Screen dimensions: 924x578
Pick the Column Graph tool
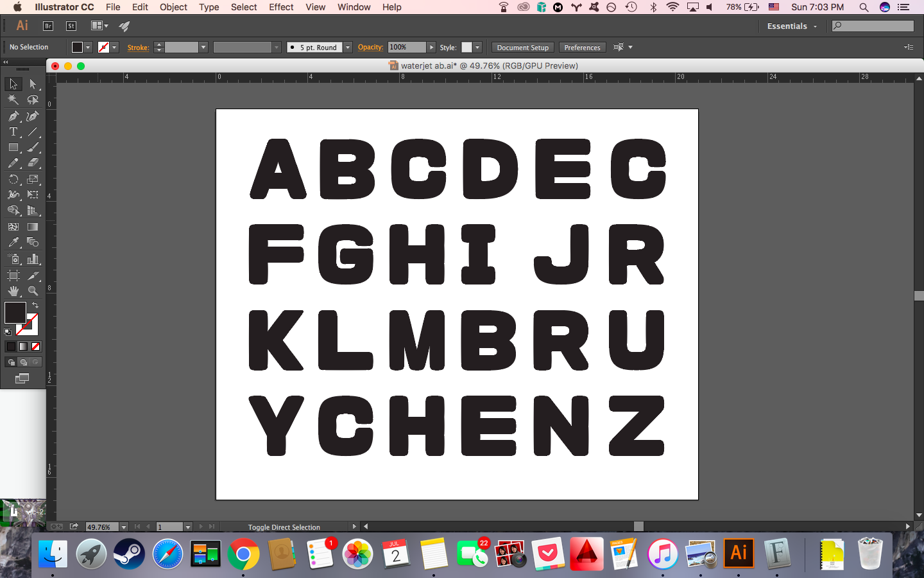coord(33,259)
